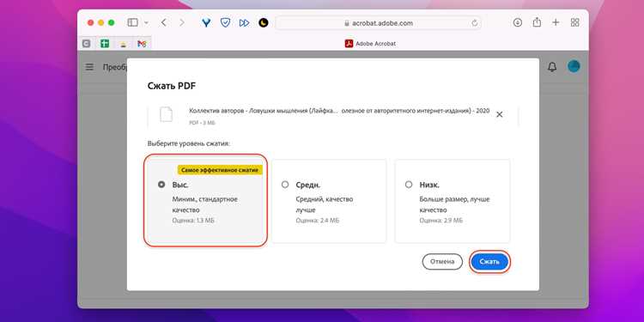Click the Оценка: 1.3 МБ estimate
The width and height of the screenshot is (644, 322).
click(193, 221)
